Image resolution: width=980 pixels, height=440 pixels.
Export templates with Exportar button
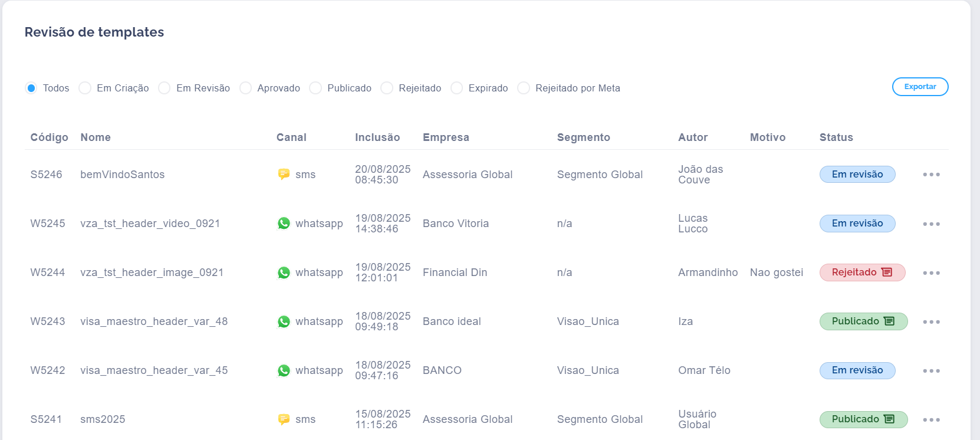(x=920, y=87)
